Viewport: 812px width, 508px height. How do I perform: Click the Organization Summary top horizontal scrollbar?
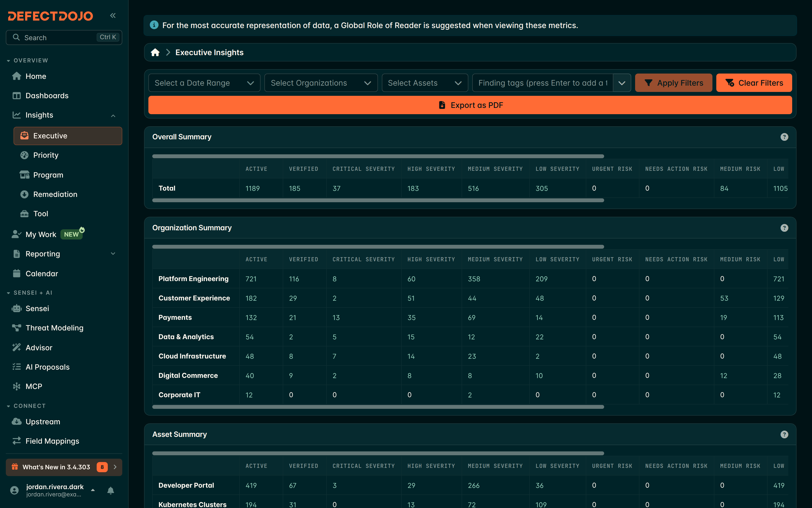(378, 247)
